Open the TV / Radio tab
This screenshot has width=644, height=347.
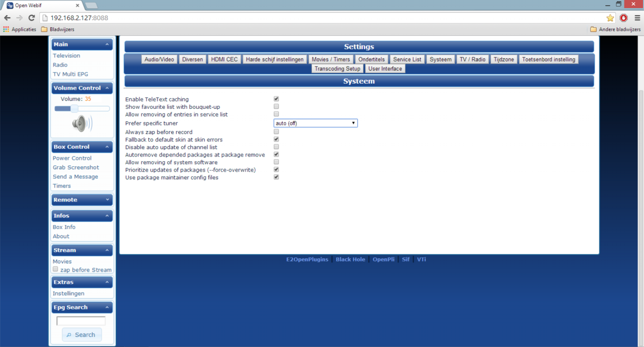click(x=472, y=59)
